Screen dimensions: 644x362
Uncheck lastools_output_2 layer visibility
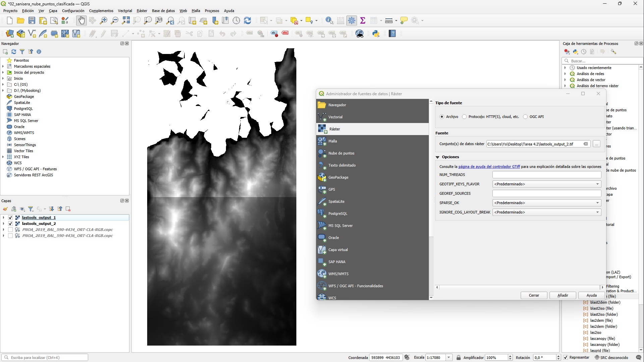click(10, 224)
